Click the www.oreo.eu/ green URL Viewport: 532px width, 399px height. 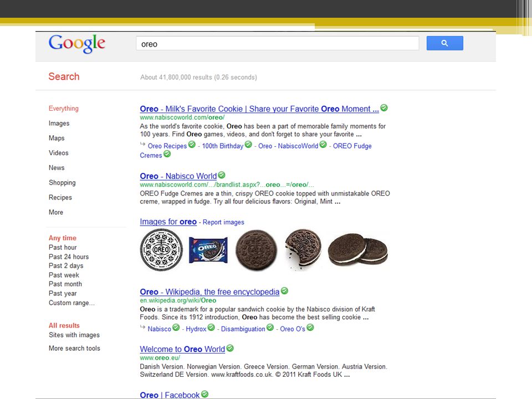point(160,357)
